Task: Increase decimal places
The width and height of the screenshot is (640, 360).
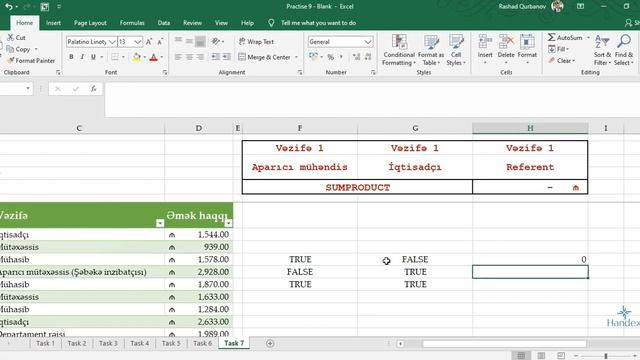Action: click(x=357, y=57)
